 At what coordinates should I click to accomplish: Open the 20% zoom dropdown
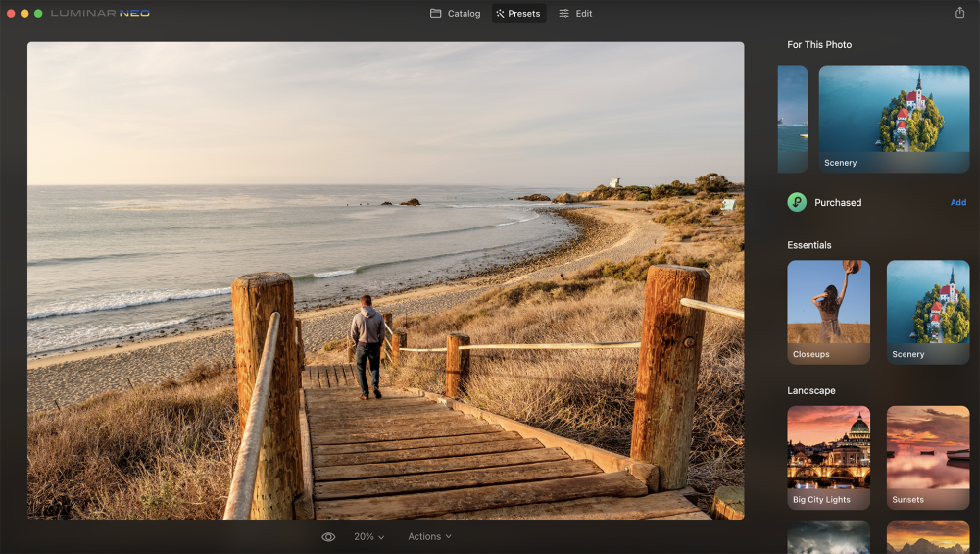(x=368, y=537)
